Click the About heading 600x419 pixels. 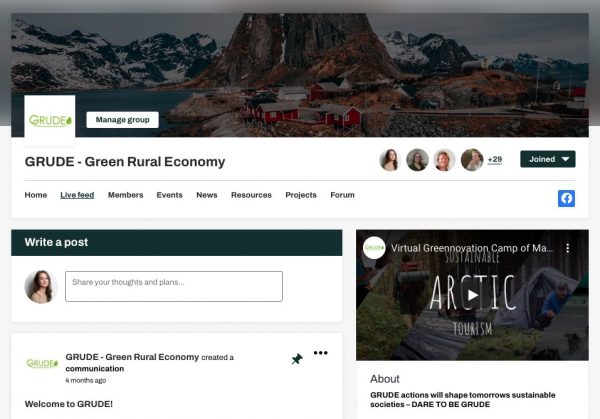[385, 379]
